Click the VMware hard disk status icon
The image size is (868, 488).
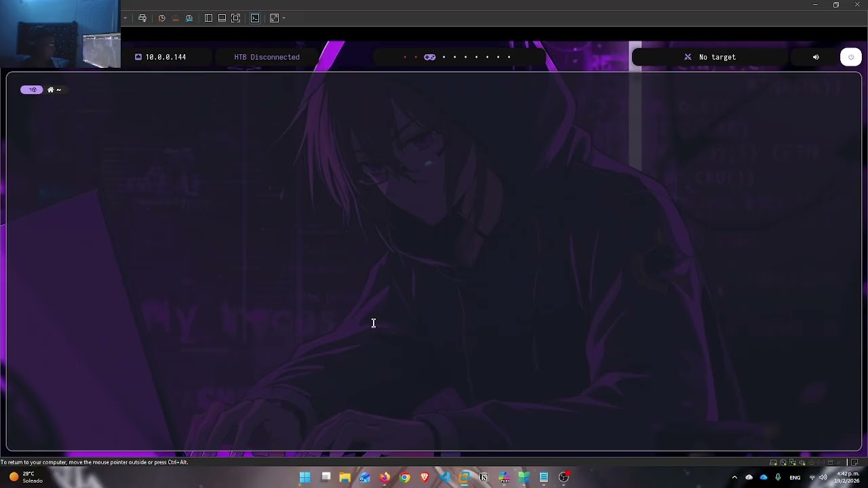pos(774,462)
